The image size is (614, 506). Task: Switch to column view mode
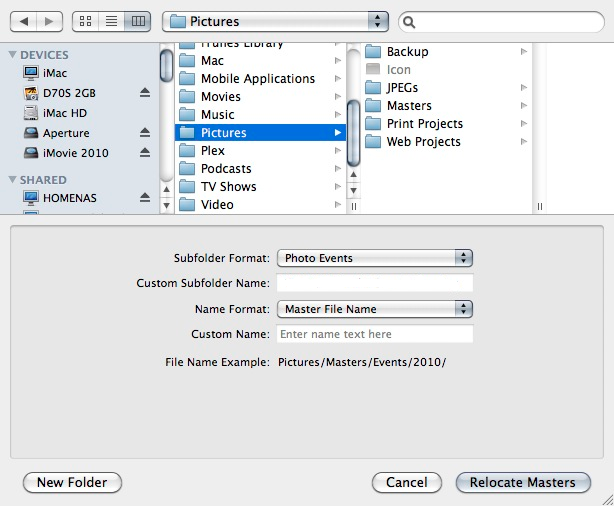pos(138,21)
